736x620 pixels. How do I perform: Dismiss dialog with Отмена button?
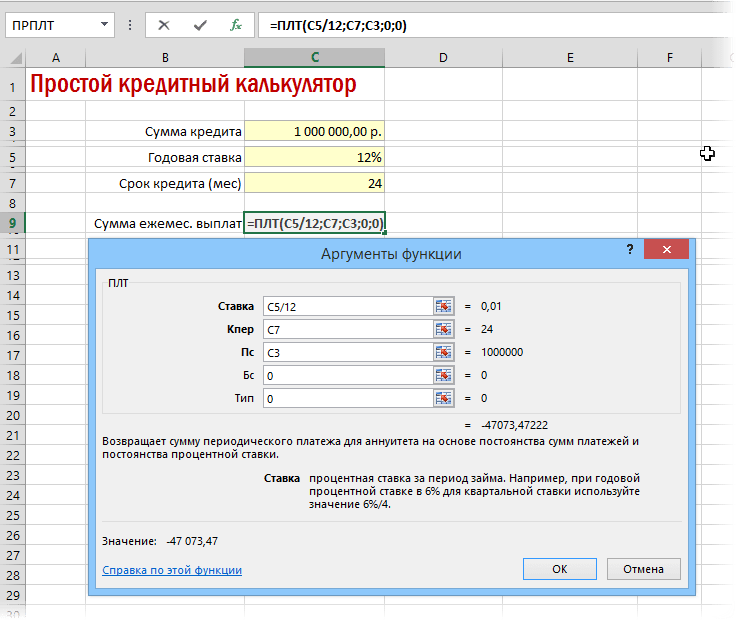point(644,569)
